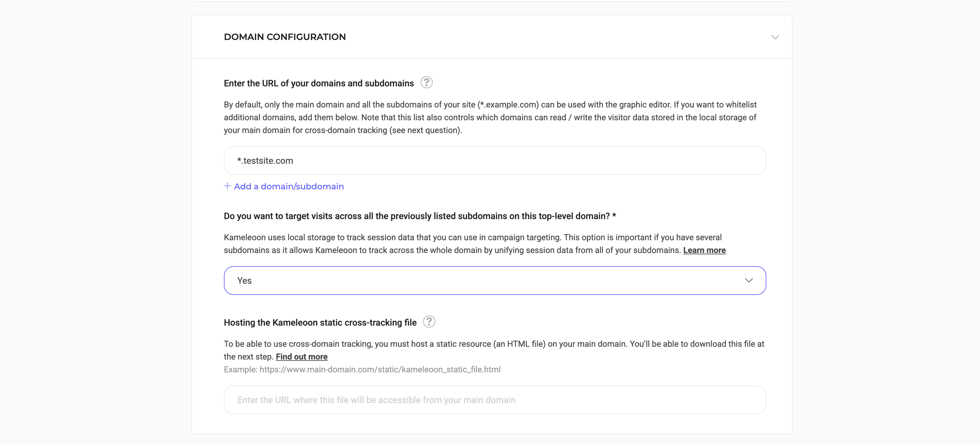Open the Learn more link about session tracking
The height and width of the screenshot is (444, 980).
pyautogui.click(x=704, y=250)
